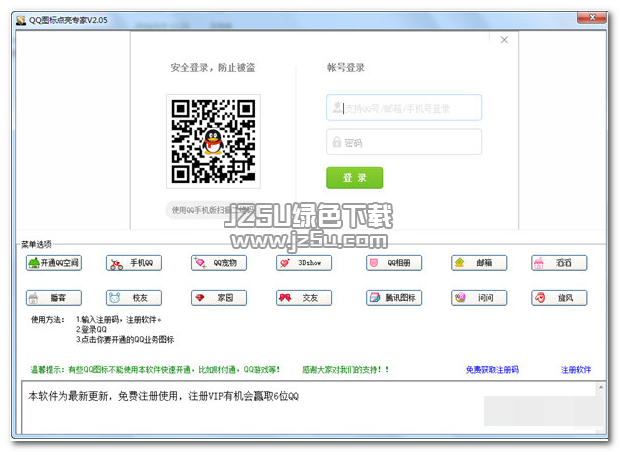The height and width of the screenshot is (452, 619).
Task: Click the message box scrollbar up arrow
Action: [x=601, y=387]
